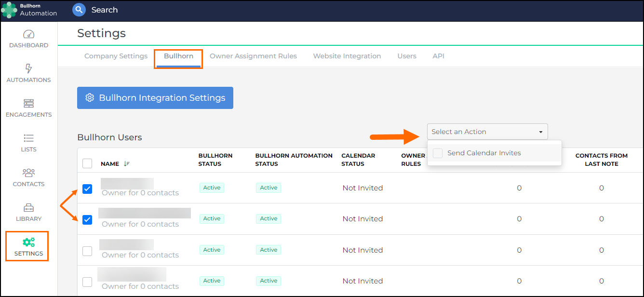Open the Dashboard from the sidebar

tap(28, 39)
